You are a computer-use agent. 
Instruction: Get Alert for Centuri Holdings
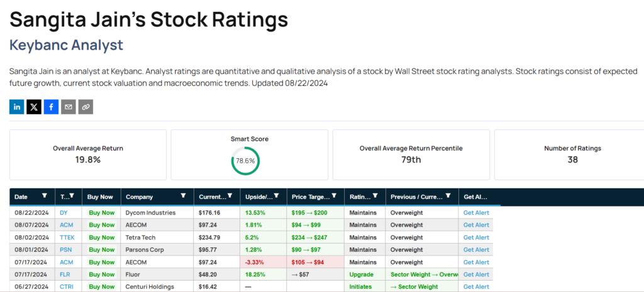(x=477, y=287)
